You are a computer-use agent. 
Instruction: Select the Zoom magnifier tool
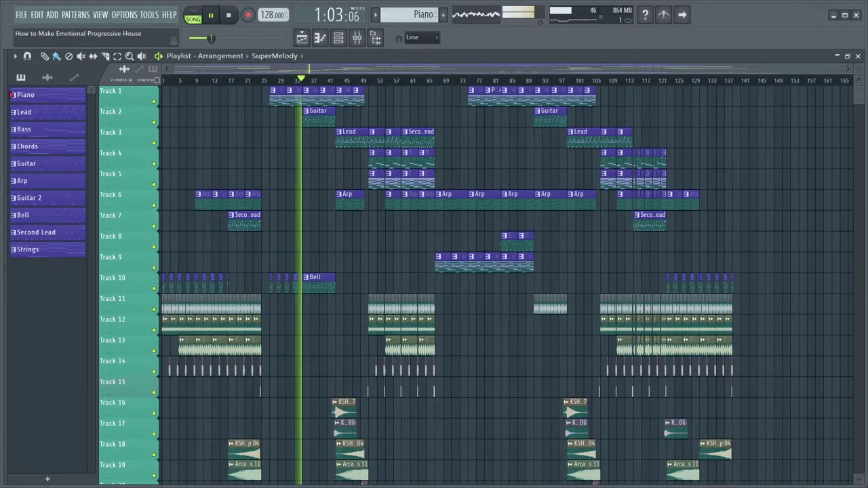point(130,56)
